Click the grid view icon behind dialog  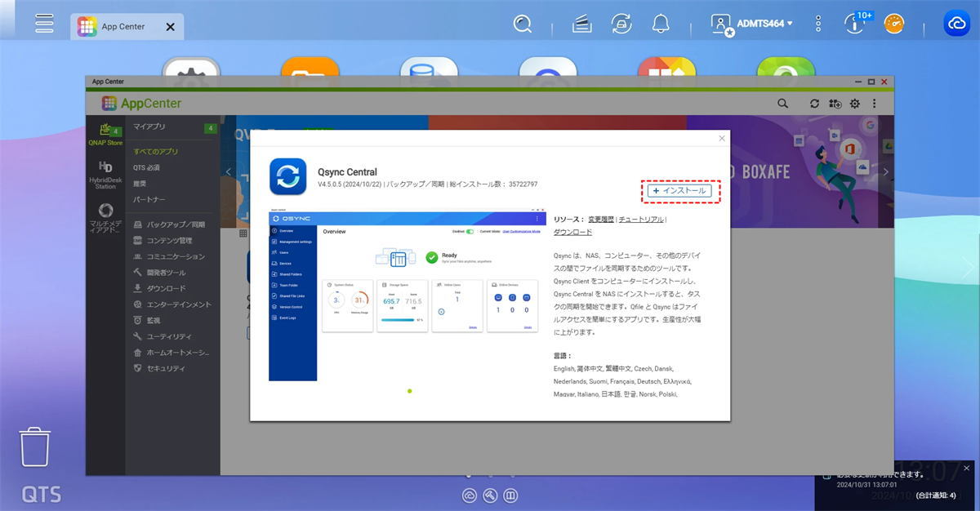coord(243,233)
